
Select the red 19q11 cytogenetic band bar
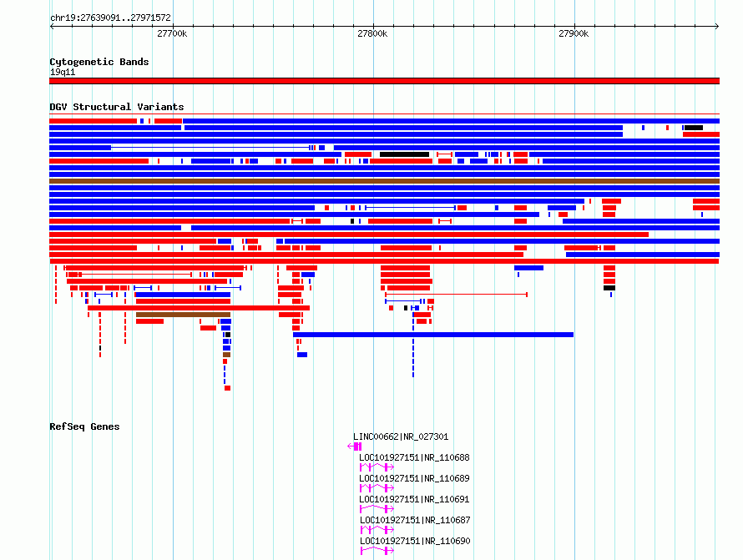coord(384,81)
